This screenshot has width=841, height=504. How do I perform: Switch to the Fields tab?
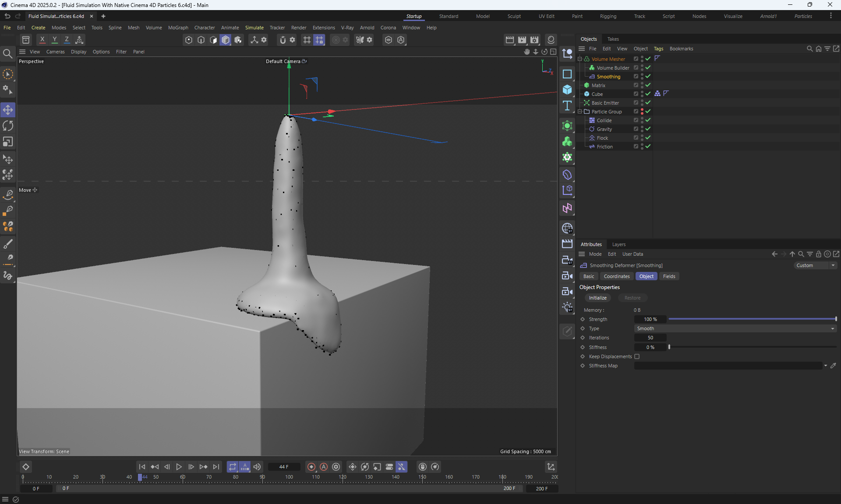tap(669, 276)
